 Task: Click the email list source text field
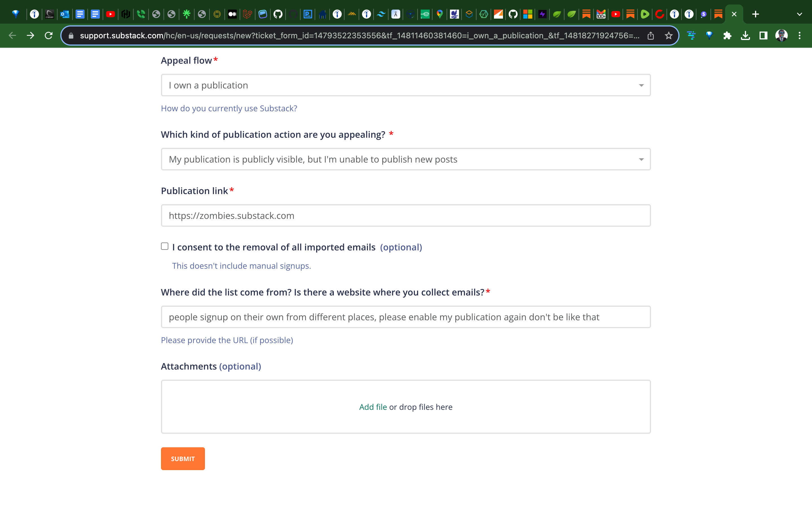(x=406, y=317)
